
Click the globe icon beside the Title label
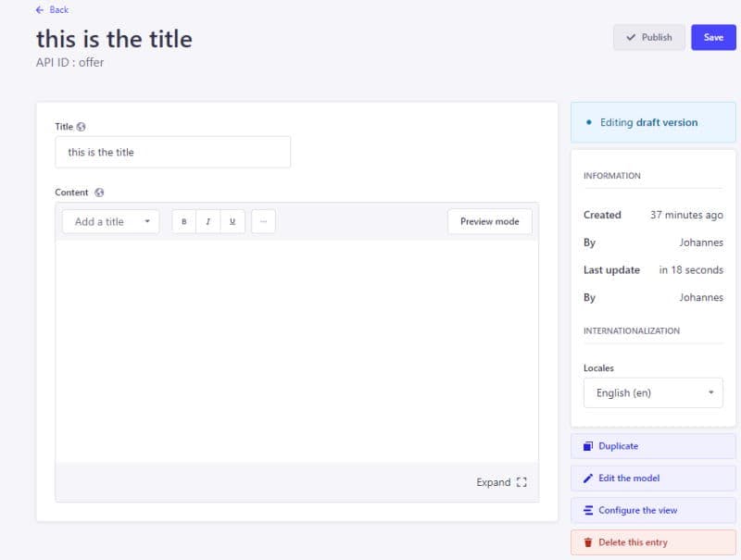tap(80, 126)
